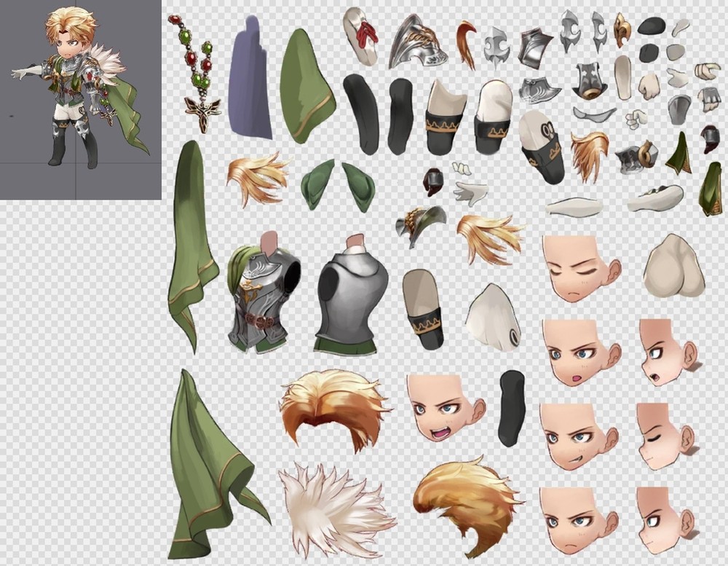Pick the front face with closed eyes
The image size is (728, 566).
pyautogui.click(x=580, y=267)
